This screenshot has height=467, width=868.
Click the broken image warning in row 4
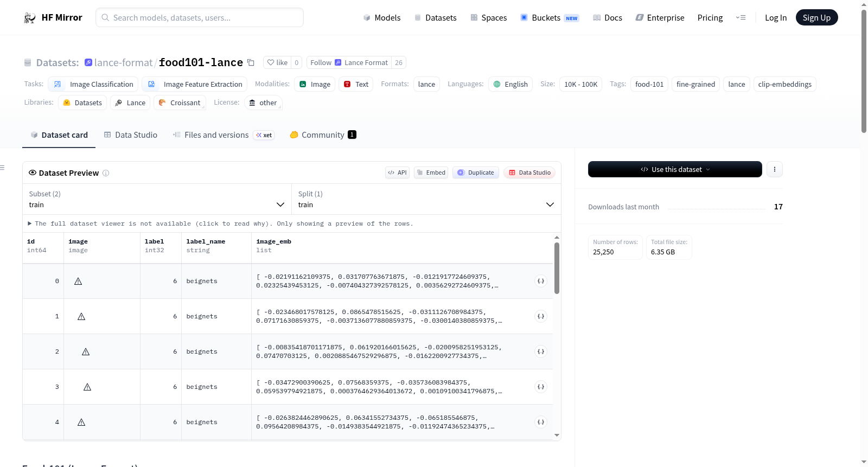click(81, 422)
